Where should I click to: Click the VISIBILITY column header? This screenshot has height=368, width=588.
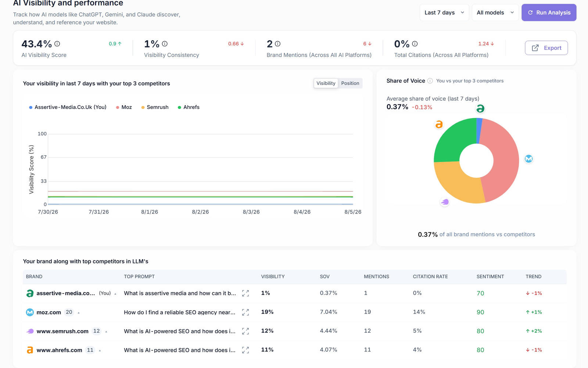[x=273, y=276]
